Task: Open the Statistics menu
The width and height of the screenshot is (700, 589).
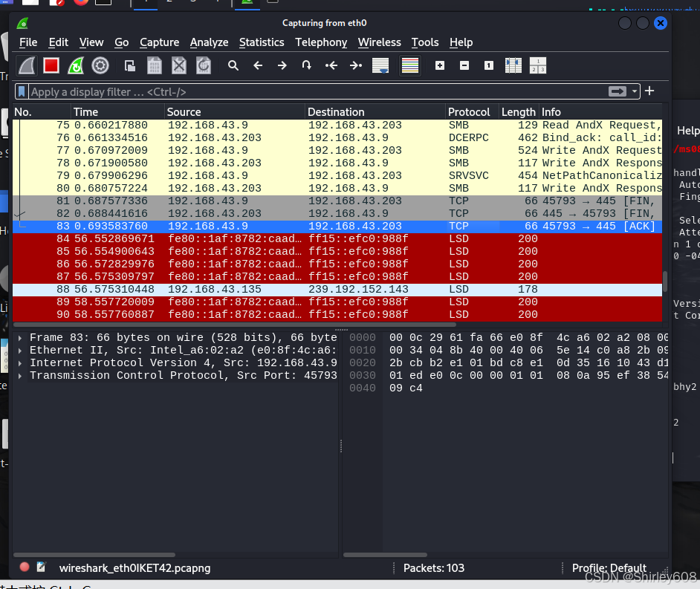Action: (262, 42)
